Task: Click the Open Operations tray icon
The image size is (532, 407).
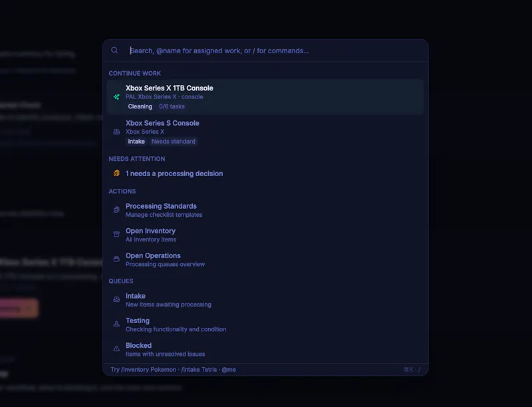Action: click(116, 259)
